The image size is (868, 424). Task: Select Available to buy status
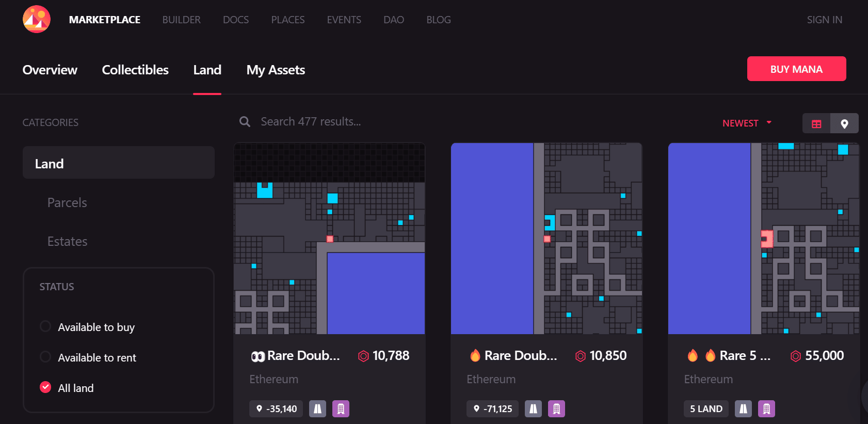[x=88, y=327]
